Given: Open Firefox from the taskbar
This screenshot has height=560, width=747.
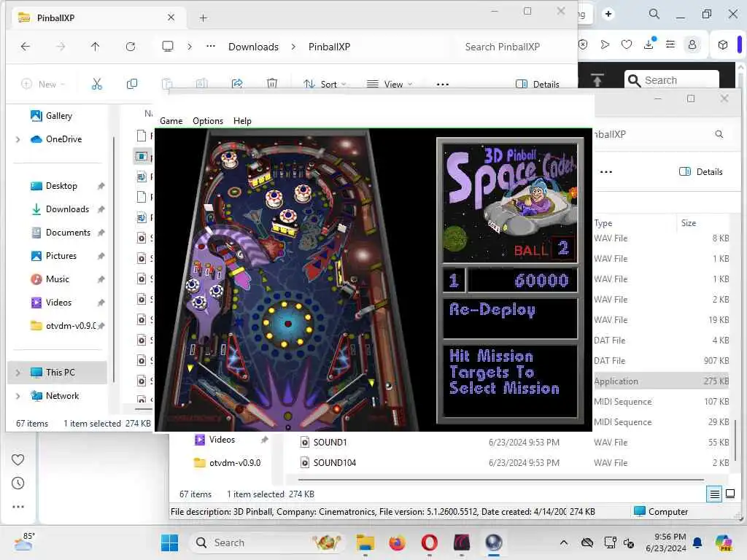Looking at the screenshot, I should [397, 542].
